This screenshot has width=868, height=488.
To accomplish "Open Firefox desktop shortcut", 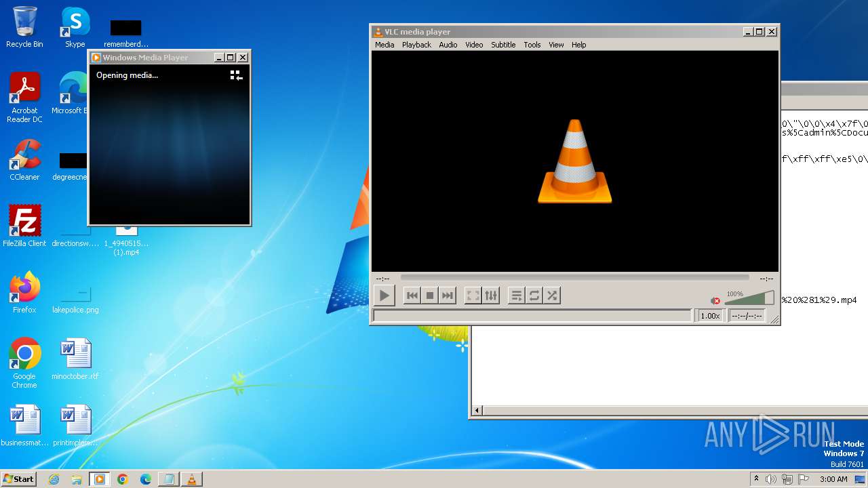I will pos(24,293).
